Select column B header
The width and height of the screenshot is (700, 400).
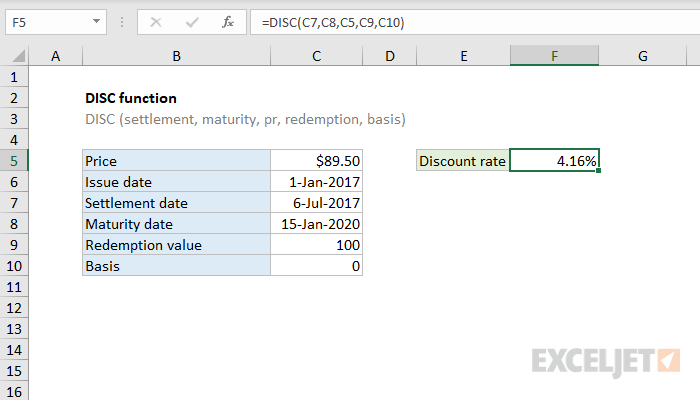click(x=176, y=56)
